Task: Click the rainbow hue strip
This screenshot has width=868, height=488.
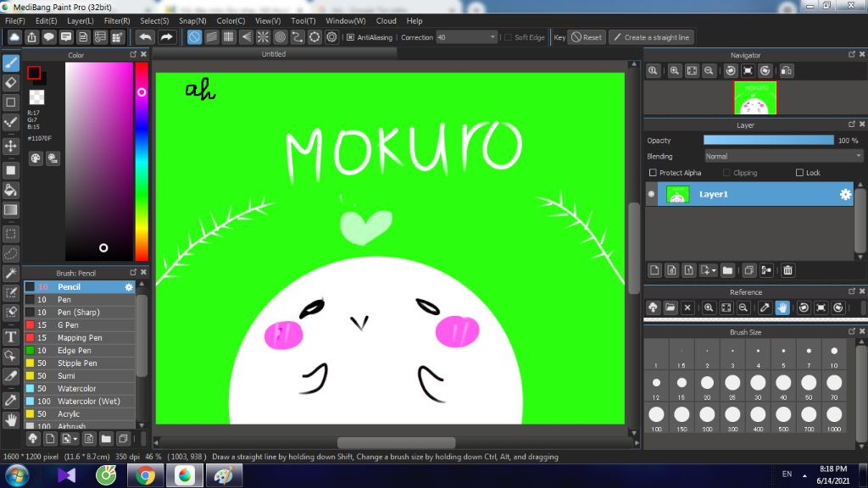Action: 142,161
